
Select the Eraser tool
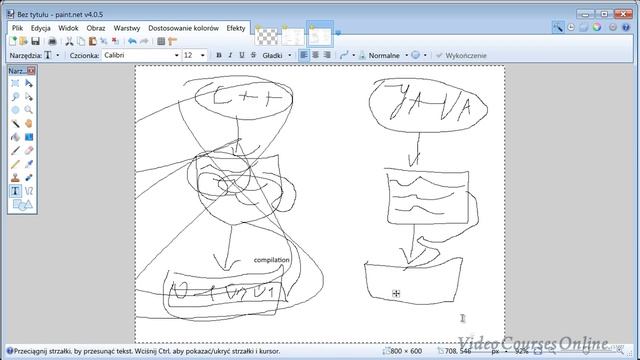29,151
